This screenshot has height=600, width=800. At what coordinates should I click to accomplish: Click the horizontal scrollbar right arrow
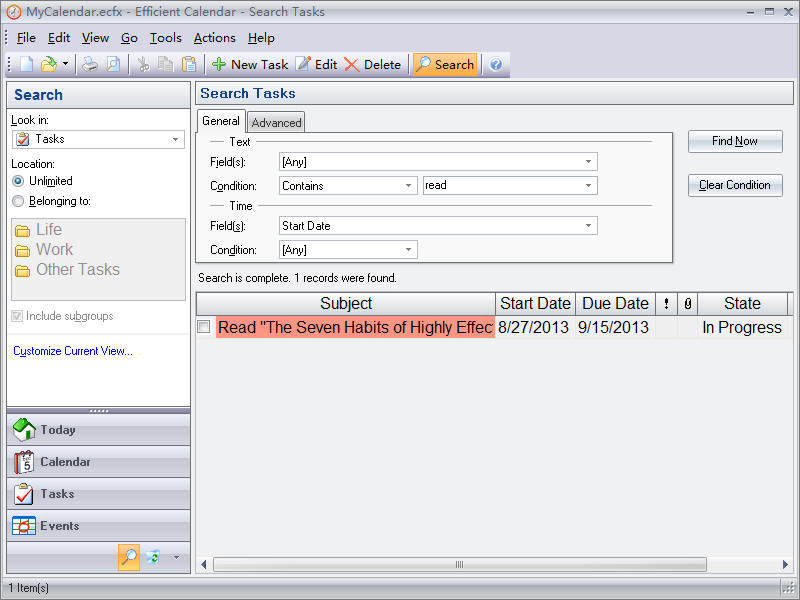(786, 564)
